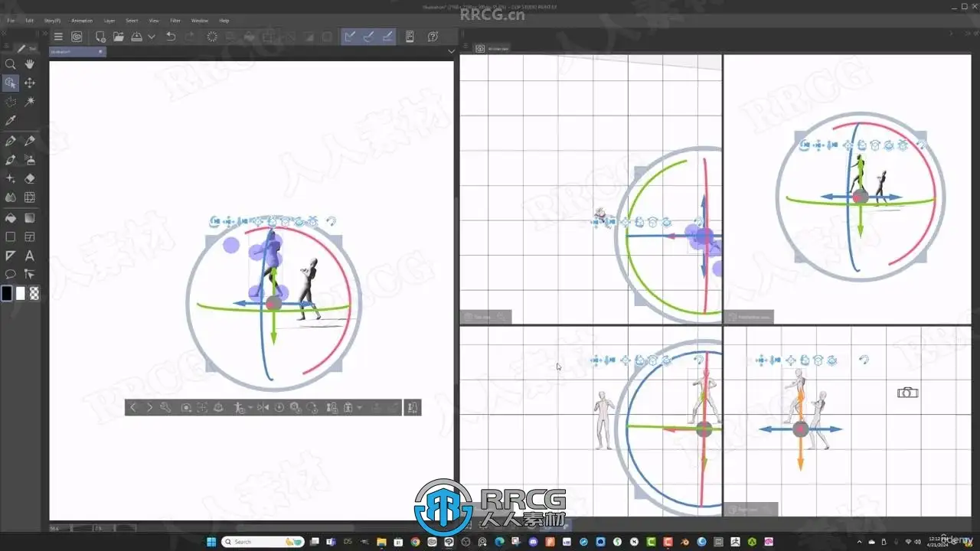Select the Pen tool
The width and height of the screenshot is (980, 551).
click(x=11, y=141)
